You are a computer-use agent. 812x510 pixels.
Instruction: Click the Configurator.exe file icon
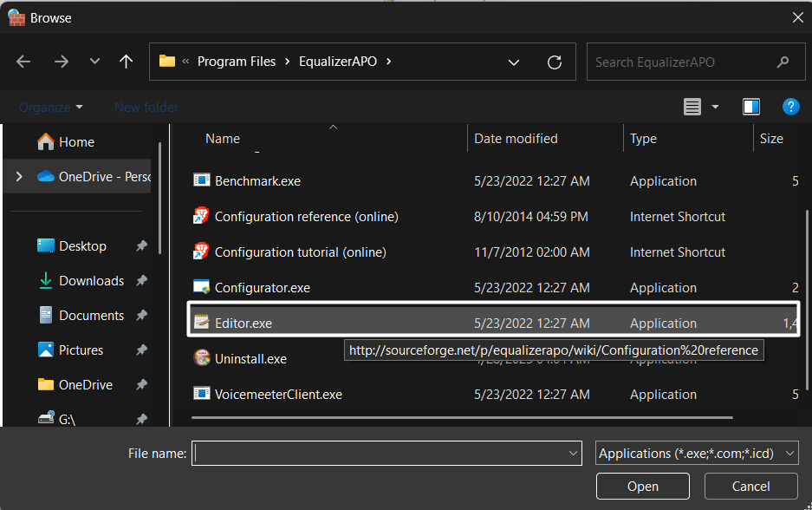(x=201, y=288)
